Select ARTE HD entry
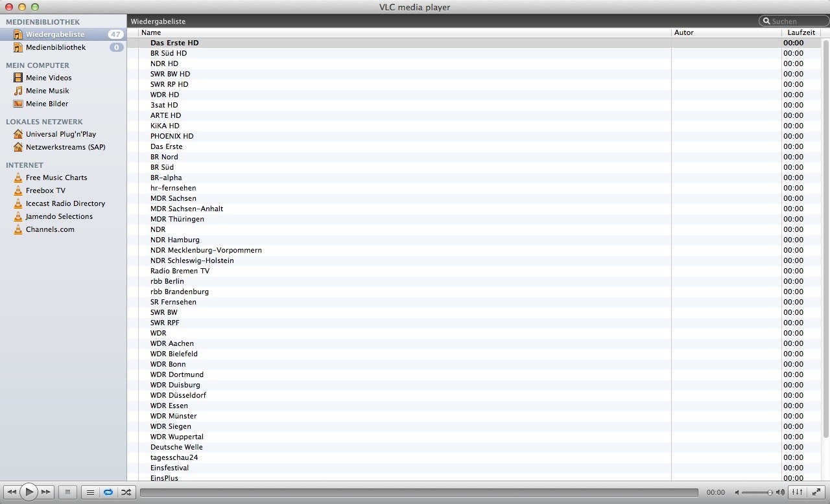Screen dimensions: 830x504 [x=474, y=115]
